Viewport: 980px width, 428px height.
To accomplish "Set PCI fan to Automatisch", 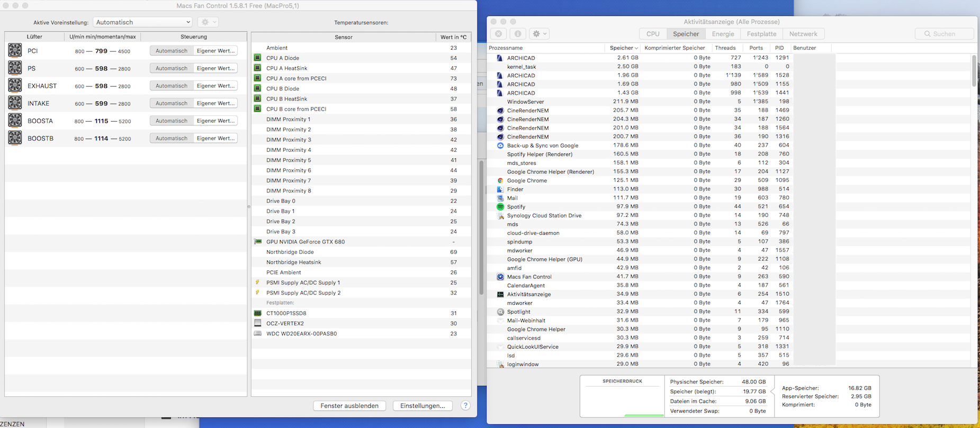I will coord(172,51).
